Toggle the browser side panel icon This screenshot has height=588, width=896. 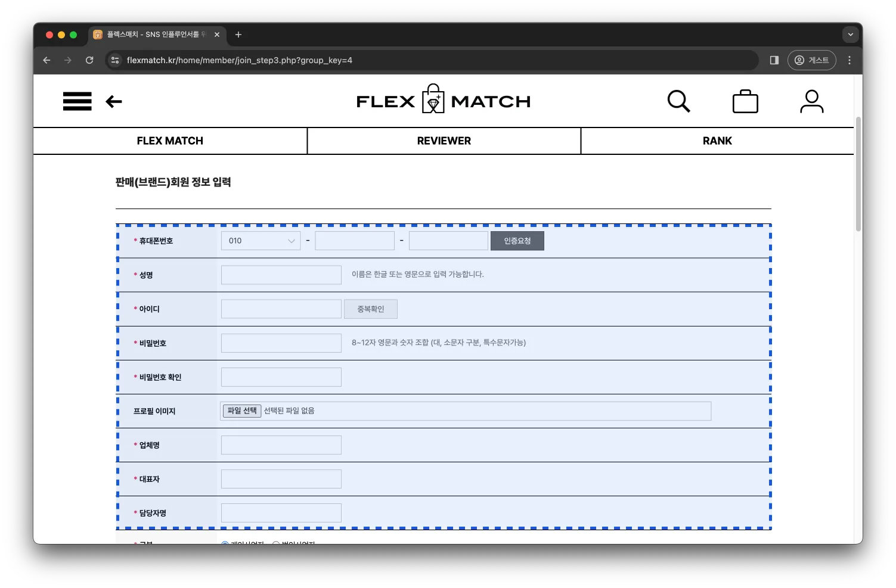pos(774,60)
